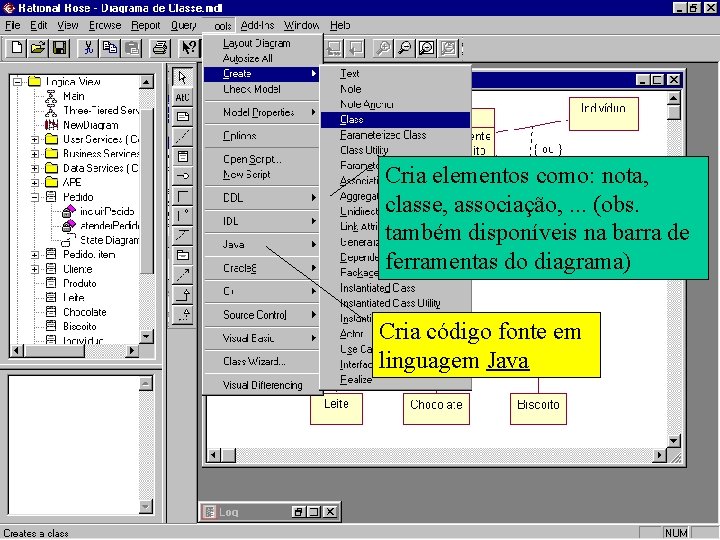Collapse the Logical View tree node
The image size is (720, 540).
point(18,82)
